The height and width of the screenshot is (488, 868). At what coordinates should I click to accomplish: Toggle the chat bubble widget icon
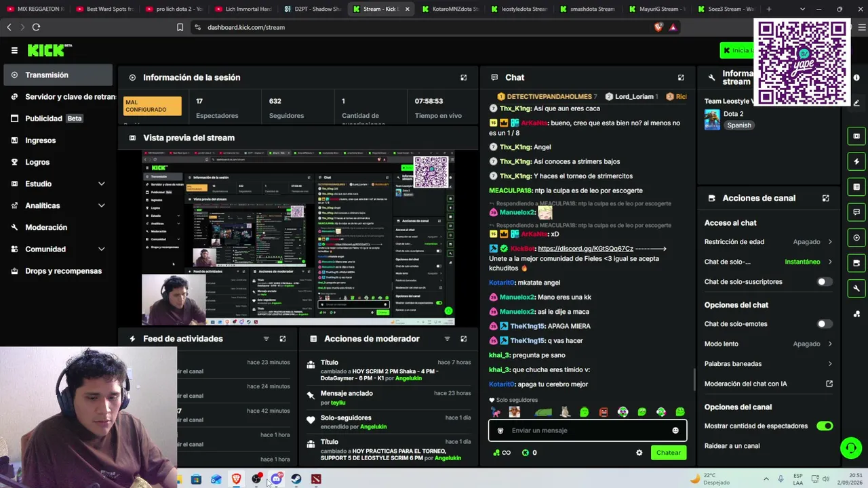click(x=856, y=212)
